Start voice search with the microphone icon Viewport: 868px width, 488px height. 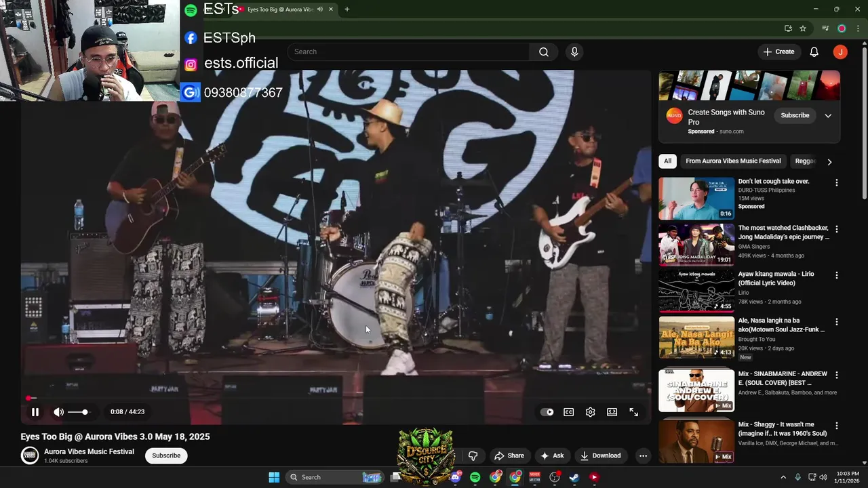click(574, 52)
